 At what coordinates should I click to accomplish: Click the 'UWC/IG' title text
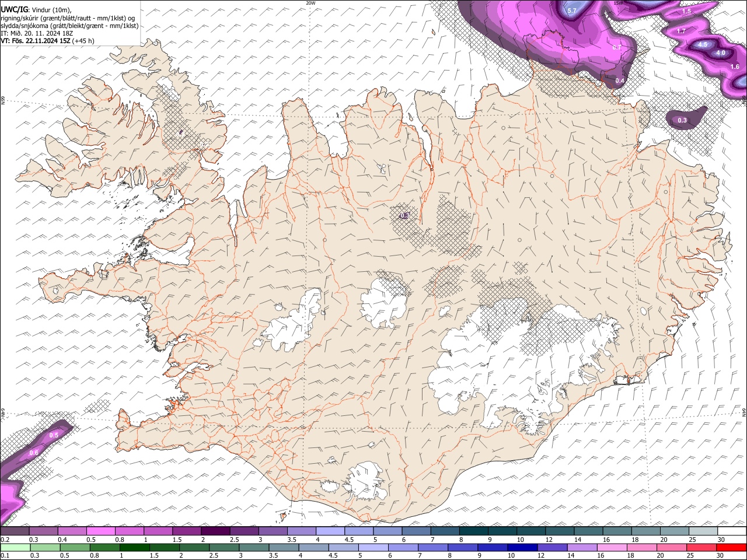[x=14, y=9]
